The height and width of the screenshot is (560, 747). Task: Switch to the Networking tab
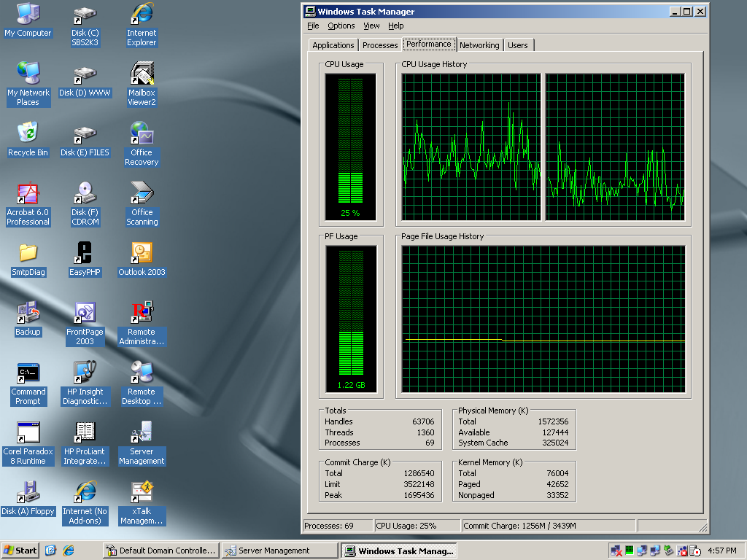[x=480, y=45]
